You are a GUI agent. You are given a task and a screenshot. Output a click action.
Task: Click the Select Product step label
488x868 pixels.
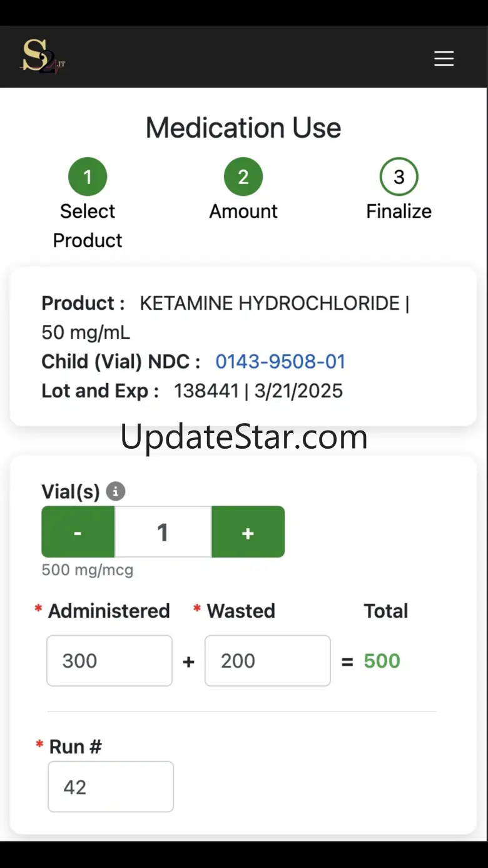88,225
